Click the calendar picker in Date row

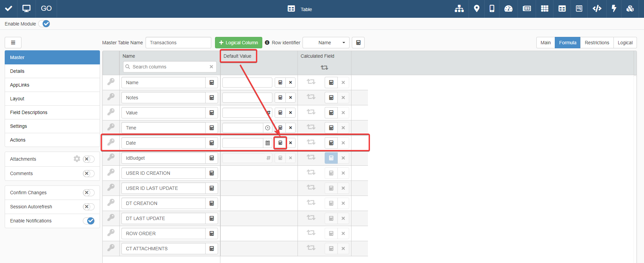[268, 143]
